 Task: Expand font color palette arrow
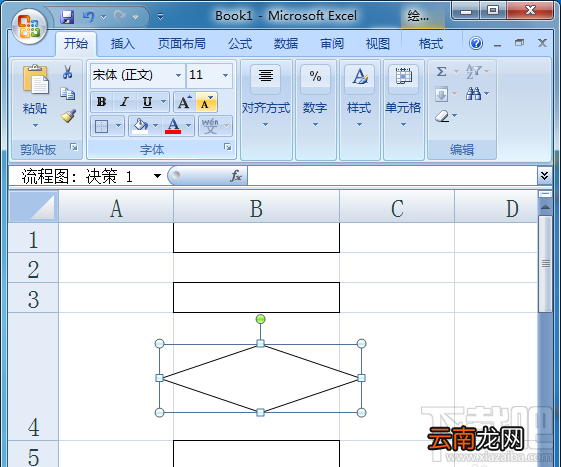tap(189, 126)
